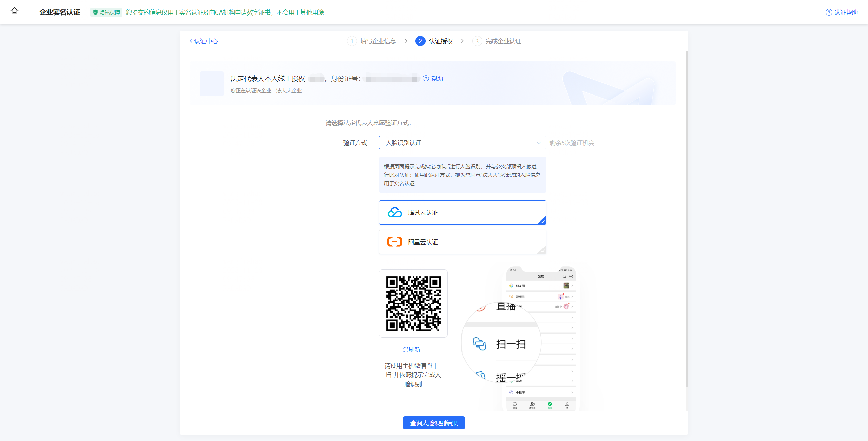Image resolution: width=868 pixels, height=441 pixels.
Task: Refresh the QR code via 刷新
Action: click(x=412, y=349)
